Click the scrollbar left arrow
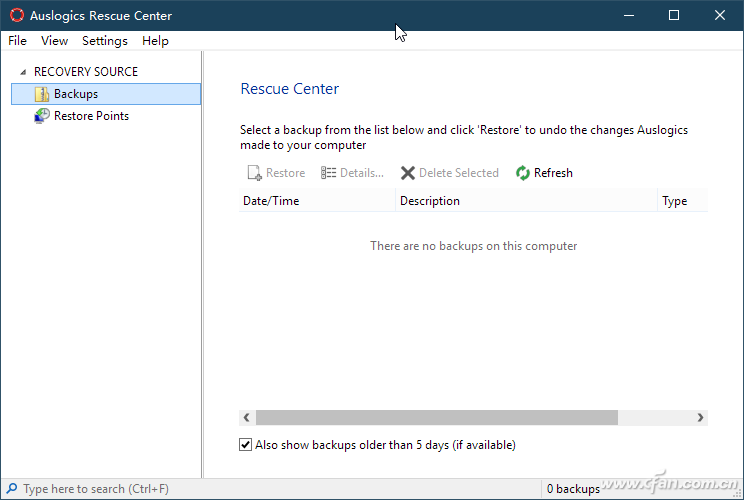 [x=247, y=417]
